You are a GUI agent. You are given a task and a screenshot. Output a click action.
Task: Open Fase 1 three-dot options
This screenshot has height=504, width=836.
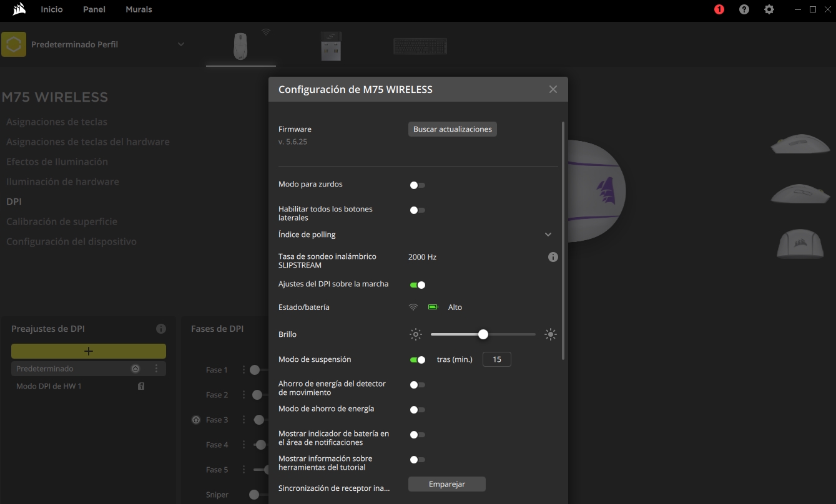pos(243,370)
